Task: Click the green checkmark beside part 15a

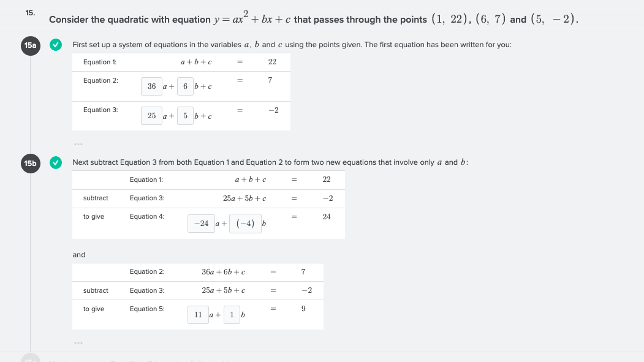Action: point(56,44)
